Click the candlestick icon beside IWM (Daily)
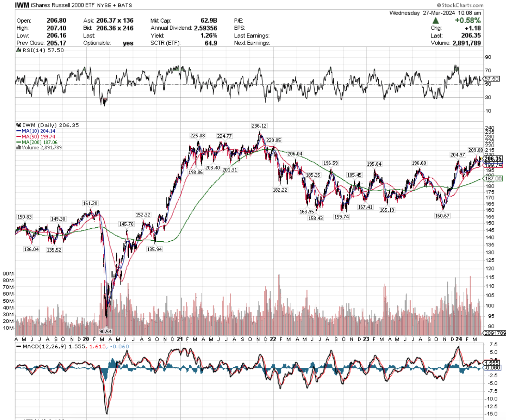 (x=19, y=125)
